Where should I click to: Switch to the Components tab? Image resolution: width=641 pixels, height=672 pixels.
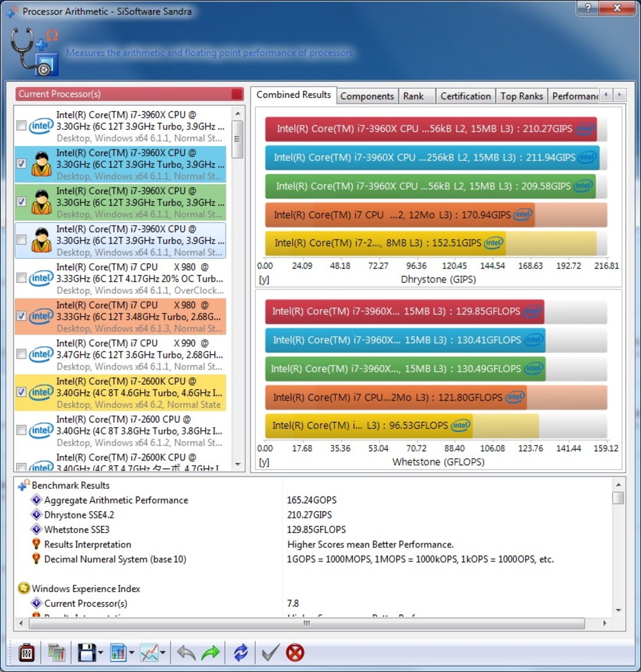367,96
